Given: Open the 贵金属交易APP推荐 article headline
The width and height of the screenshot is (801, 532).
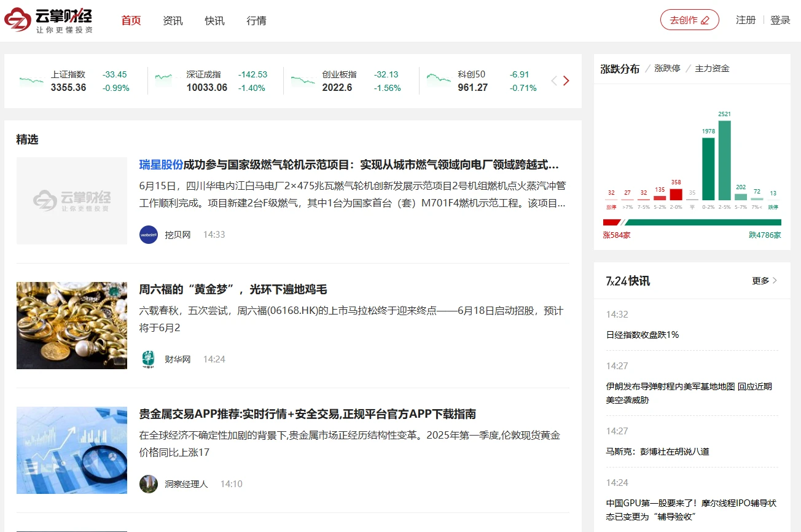Looking at the screenshot, I should [x=308, y=414].
